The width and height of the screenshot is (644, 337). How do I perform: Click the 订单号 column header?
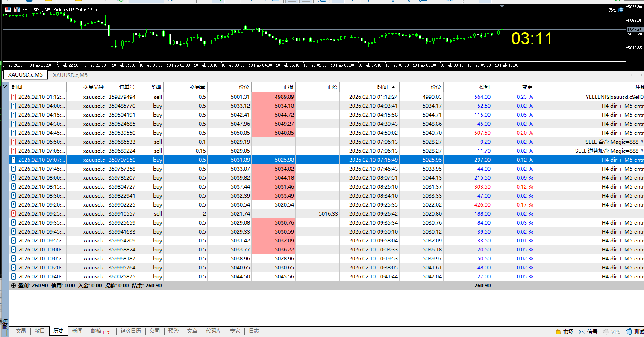click(126, 87)
